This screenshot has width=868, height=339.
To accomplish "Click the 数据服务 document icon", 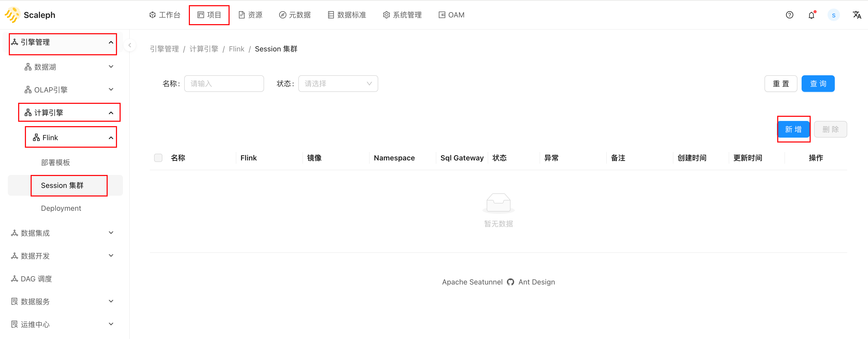I will point(15,302).
